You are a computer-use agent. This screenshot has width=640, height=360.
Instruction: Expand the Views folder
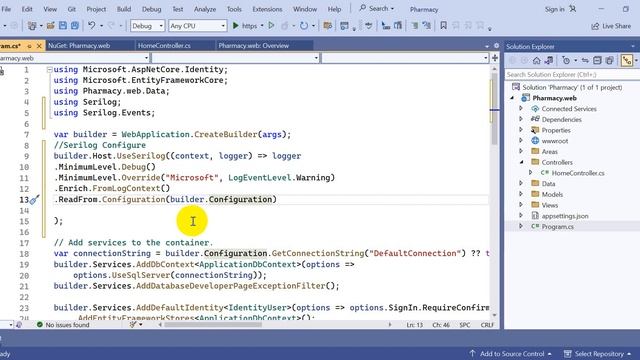(x=521, y=204)
